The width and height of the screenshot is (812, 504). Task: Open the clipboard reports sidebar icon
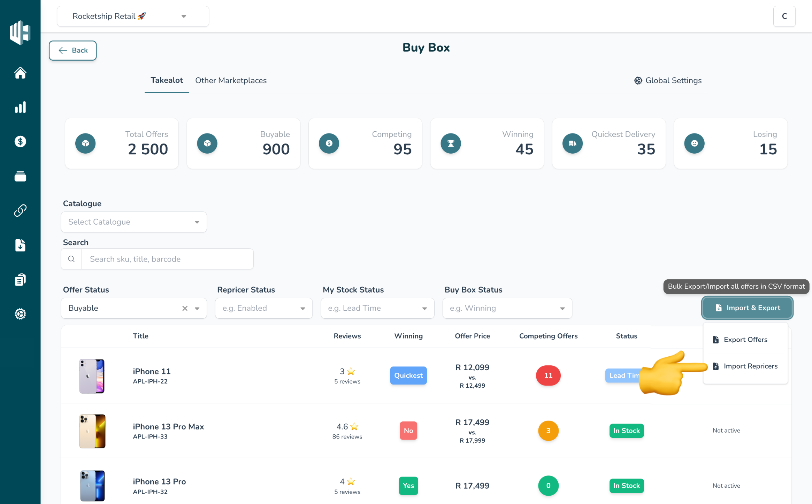(20, 280)
